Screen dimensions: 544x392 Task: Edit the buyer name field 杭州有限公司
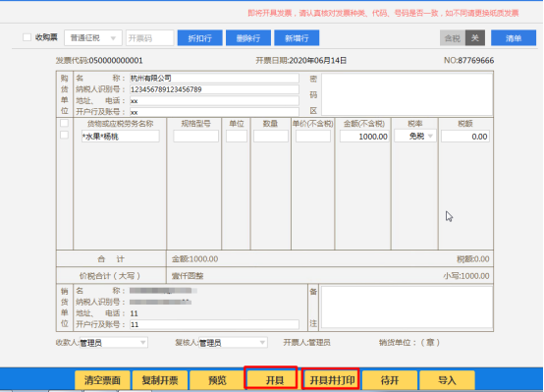[214, 79]
